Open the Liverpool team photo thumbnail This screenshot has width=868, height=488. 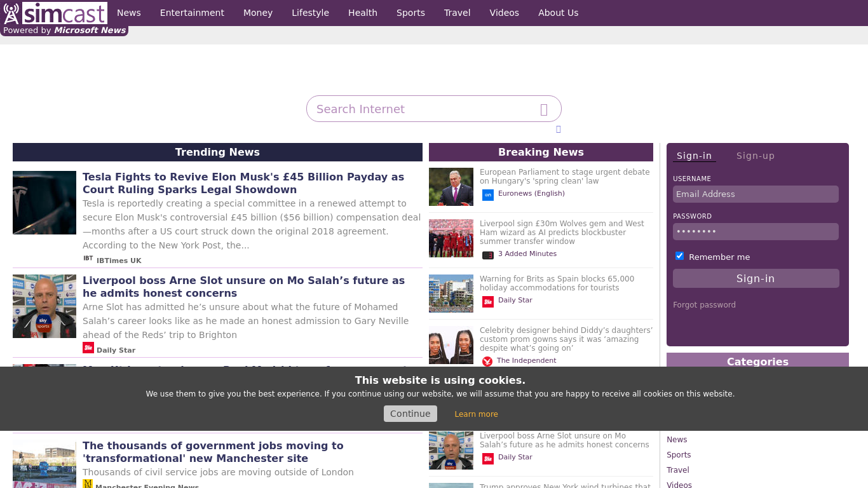451,238
